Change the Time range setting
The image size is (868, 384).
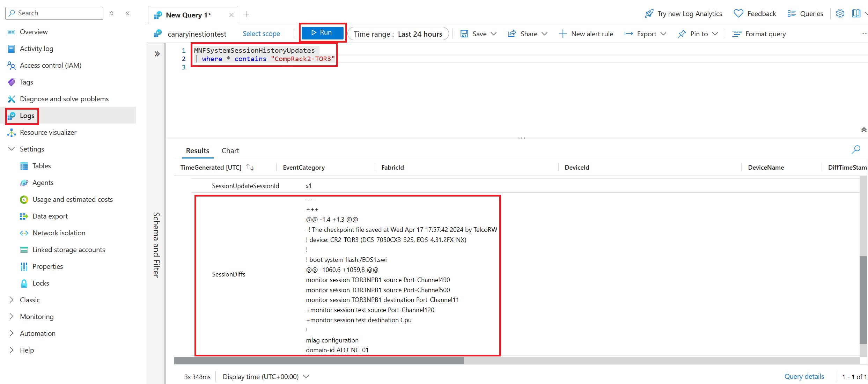point(398,34)
